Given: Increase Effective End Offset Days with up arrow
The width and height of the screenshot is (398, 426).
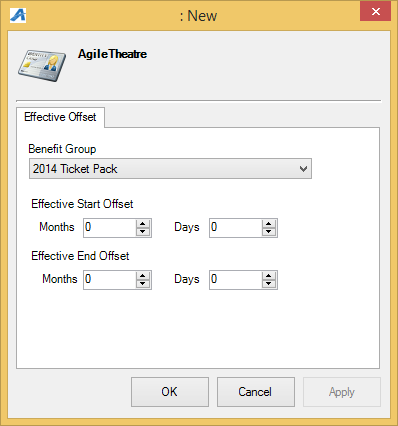Looking at the screenshot, I should coord(269,276).
